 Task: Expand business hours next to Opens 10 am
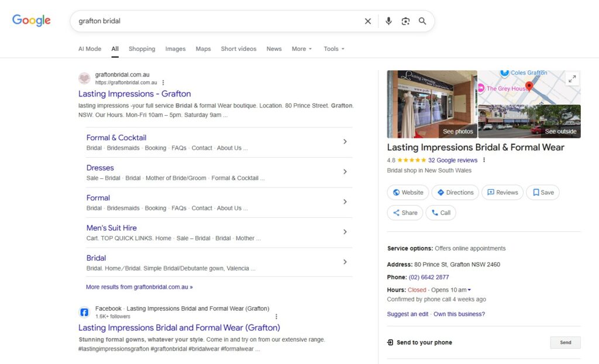pos(469,290)
